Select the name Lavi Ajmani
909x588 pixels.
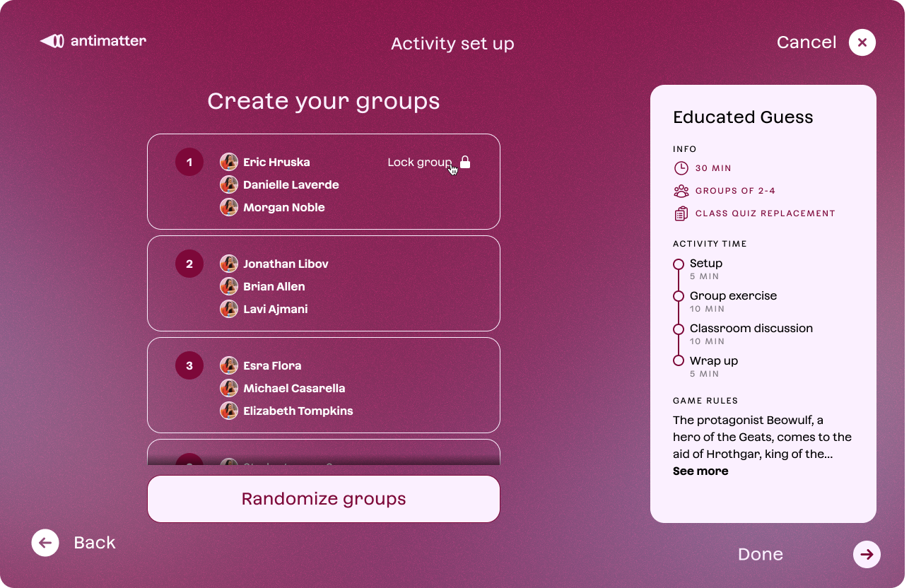[x=276, y=309]
